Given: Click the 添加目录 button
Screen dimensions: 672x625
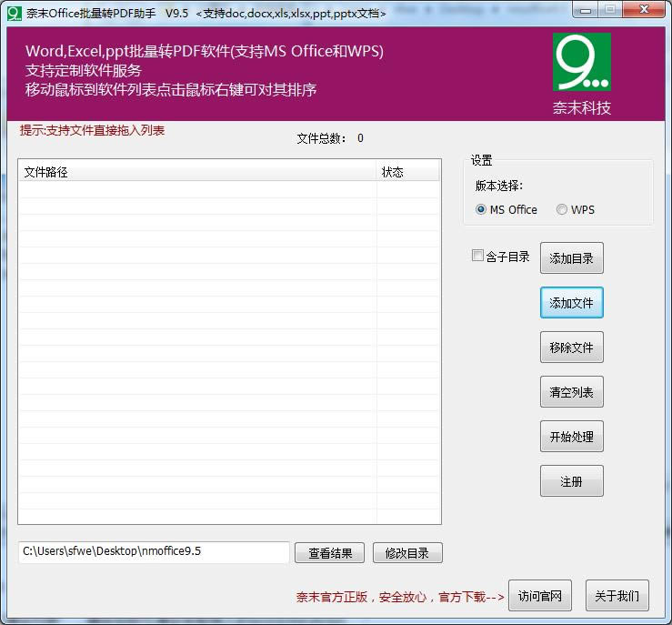Looking at the screenshot, I should click(x=572, y=258).
